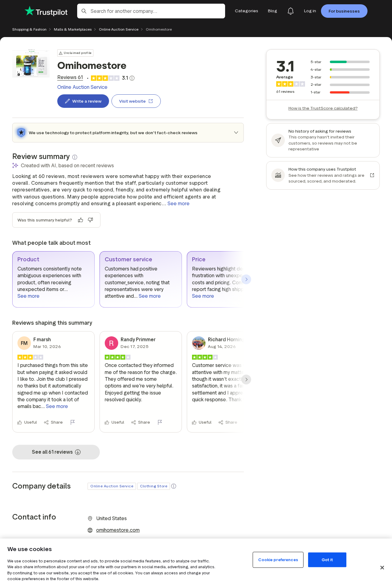Click the Reviews 61 link
Screen dimensions: 392x582
(x=70, y=77)
